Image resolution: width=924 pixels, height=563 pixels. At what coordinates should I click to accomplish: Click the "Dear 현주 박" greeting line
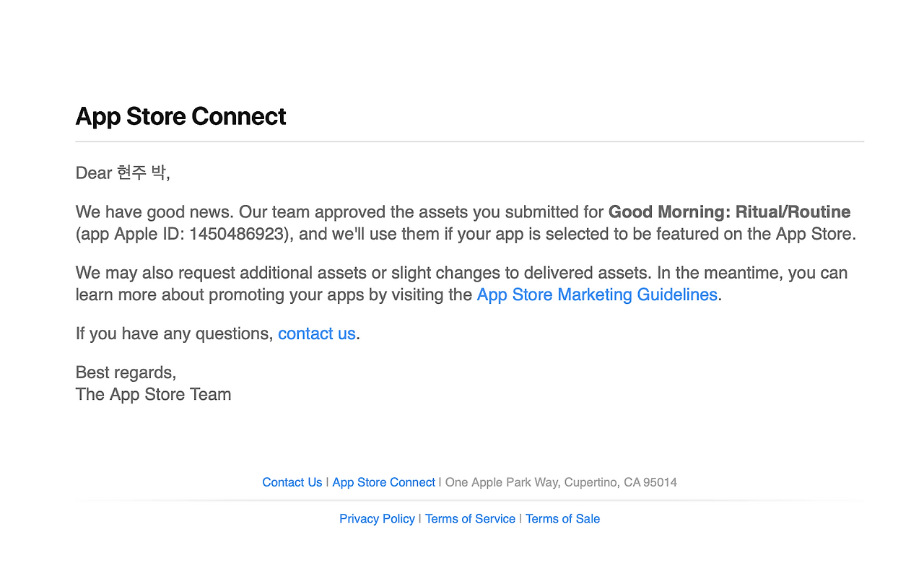[x=123, y=173]
